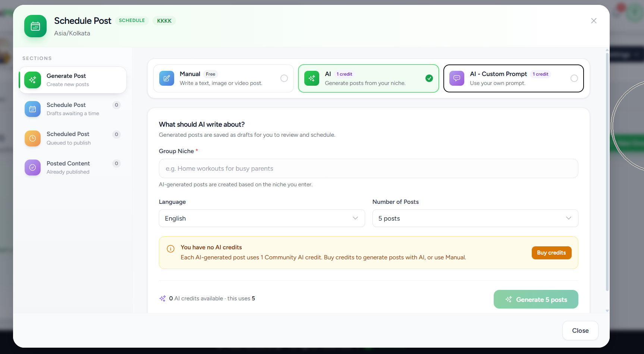The width and height of the screenshot is (644, 354).
Task: Click the Generate Post sparkle icon in sidebar
Action: tap(32, 80)
